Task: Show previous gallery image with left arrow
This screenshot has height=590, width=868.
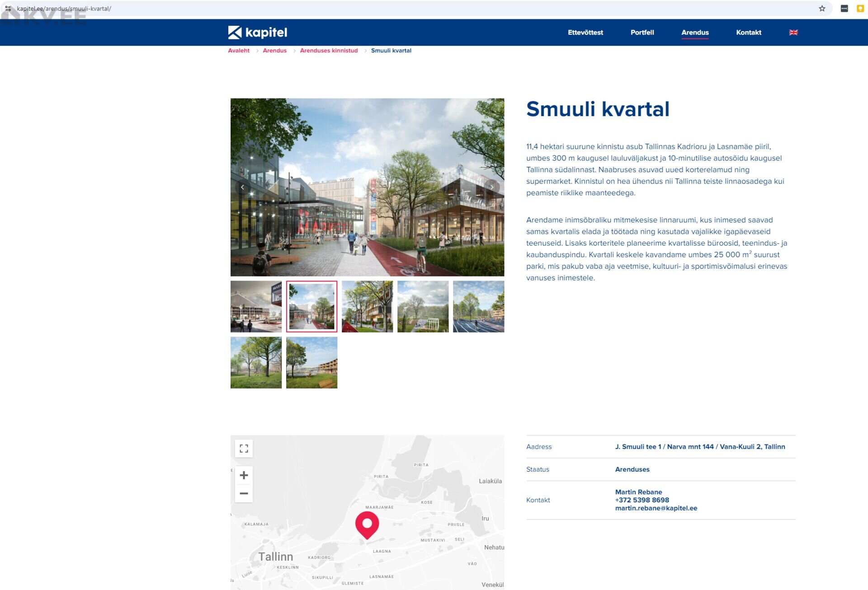Action: click(x=243, y=187)
